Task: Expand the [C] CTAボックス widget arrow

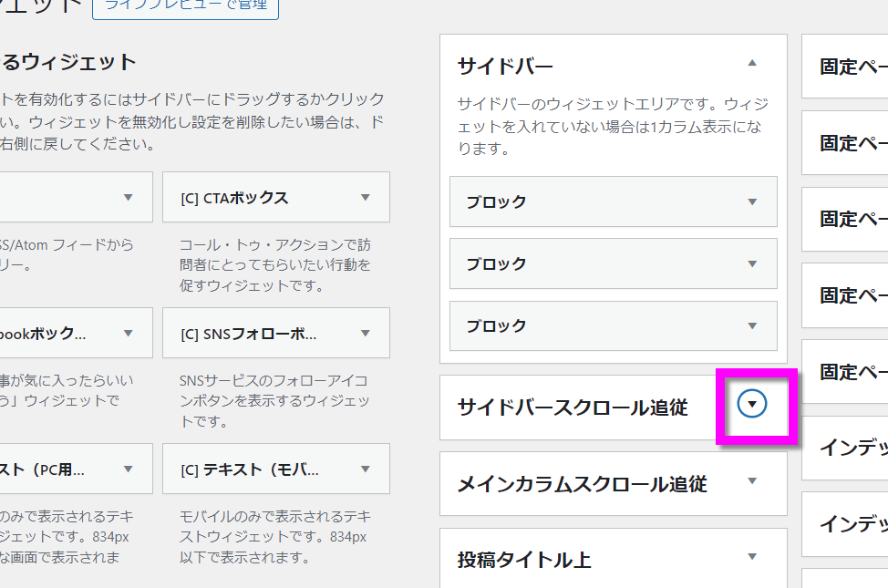Action: (x=366, y=197)
